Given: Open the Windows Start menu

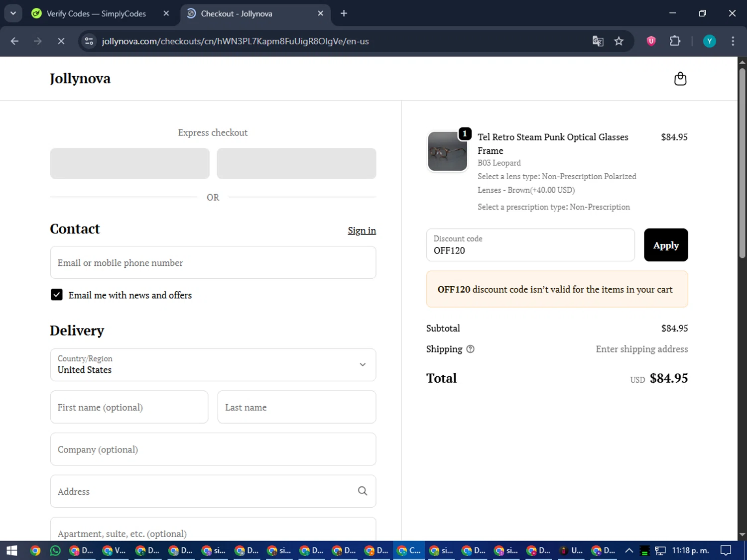Looking at the screenshot, I should (x=12, y=551).
